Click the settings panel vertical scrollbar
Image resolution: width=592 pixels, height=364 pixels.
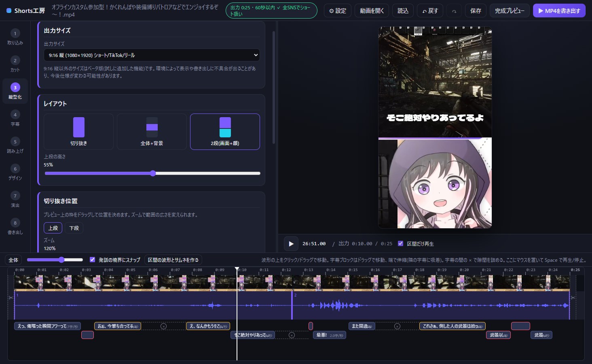coord(274,87)
